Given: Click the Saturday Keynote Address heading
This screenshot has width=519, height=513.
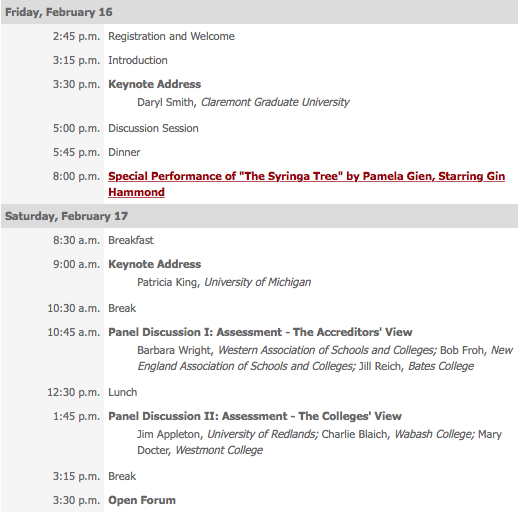Looking at the screenshot, I should tap(154, 264).
